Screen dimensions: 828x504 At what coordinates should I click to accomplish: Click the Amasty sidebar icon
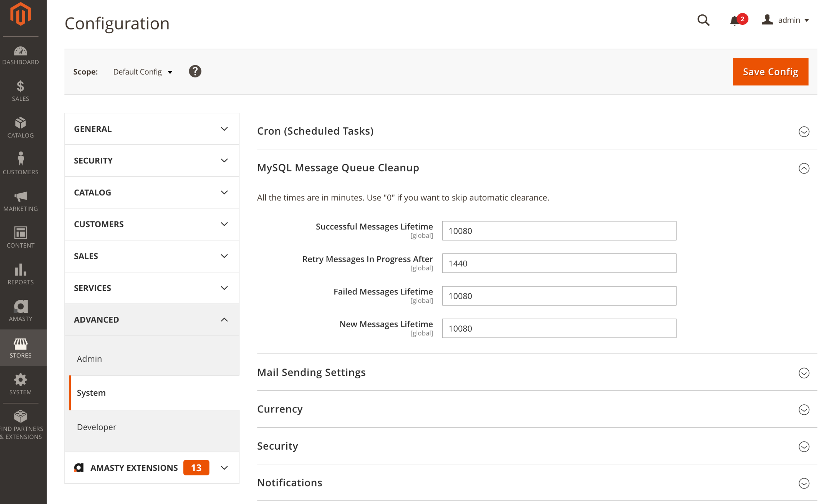point(21,309)
